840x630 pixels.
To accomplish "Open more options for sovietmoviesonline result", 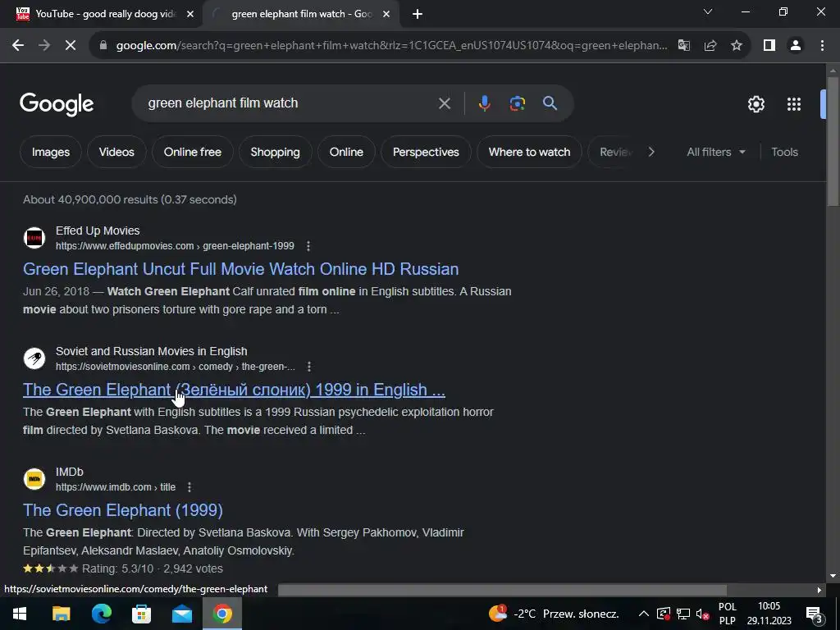I will (x=309, y=367).
